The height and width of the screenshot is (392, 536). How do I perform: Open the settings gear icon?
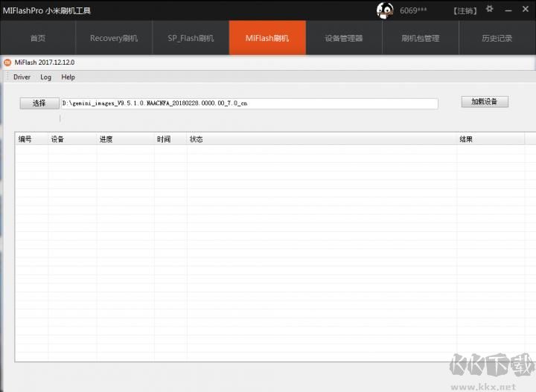coord(490,9)
